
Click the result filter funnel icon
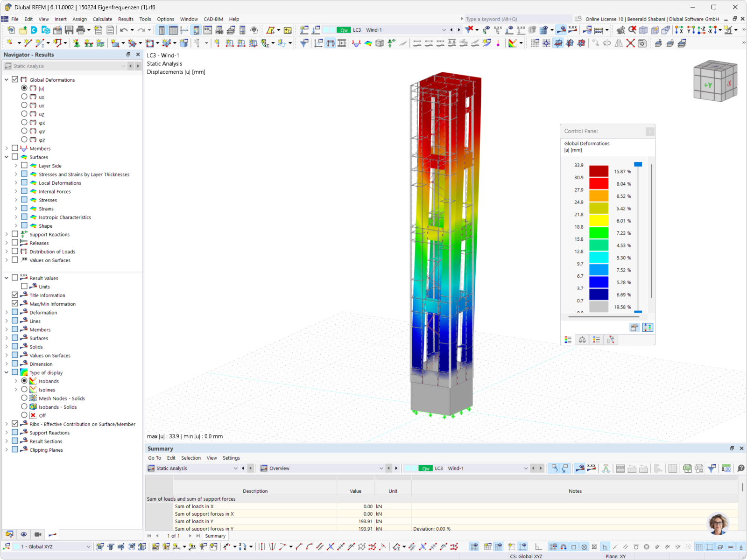pyautogui.click(x=304, y=43)
